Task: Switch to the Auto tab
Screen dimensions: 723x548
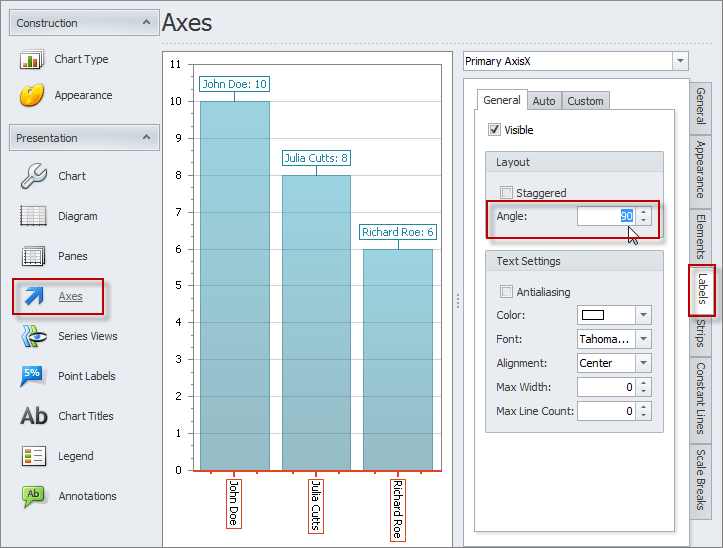Action: click(544, 101)
